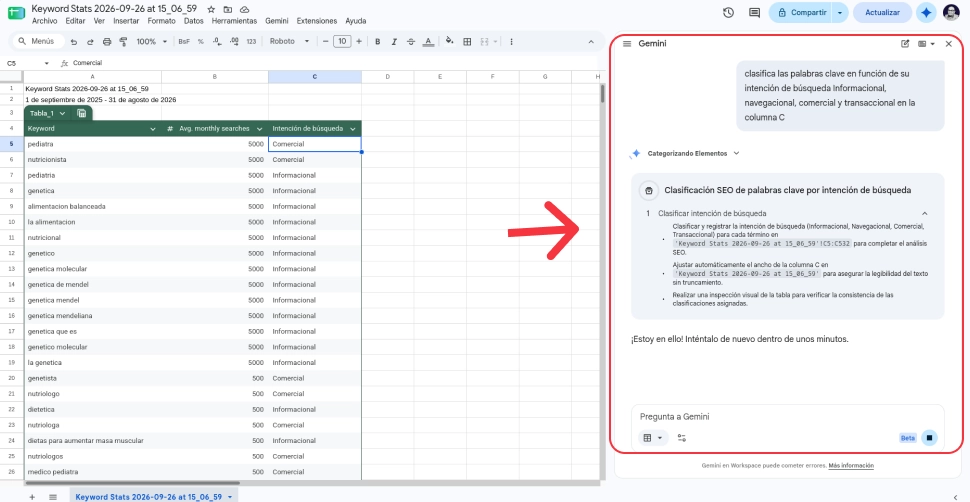This screenshot has height=502, width=970.
Task: Apply percent format
Action: tap(200, 41)
